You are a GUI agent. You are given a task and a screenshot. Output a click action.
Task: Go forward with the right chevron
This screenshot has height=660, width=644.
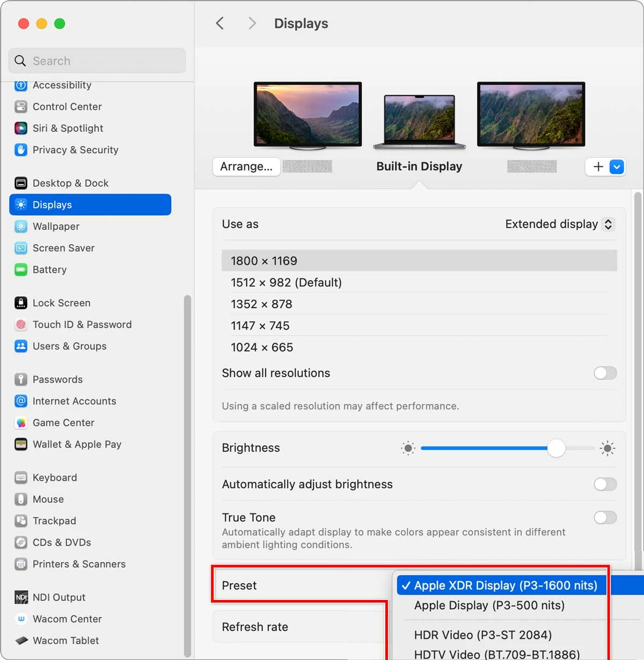[x=252, y=23]
